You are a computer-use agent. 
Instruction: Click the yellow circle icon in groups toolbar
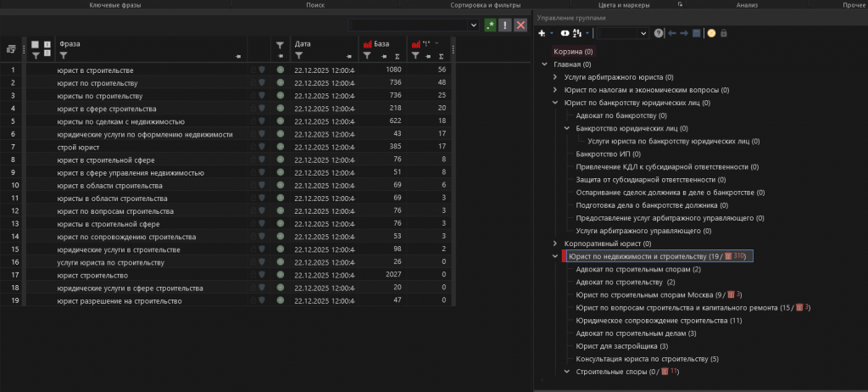711,33
